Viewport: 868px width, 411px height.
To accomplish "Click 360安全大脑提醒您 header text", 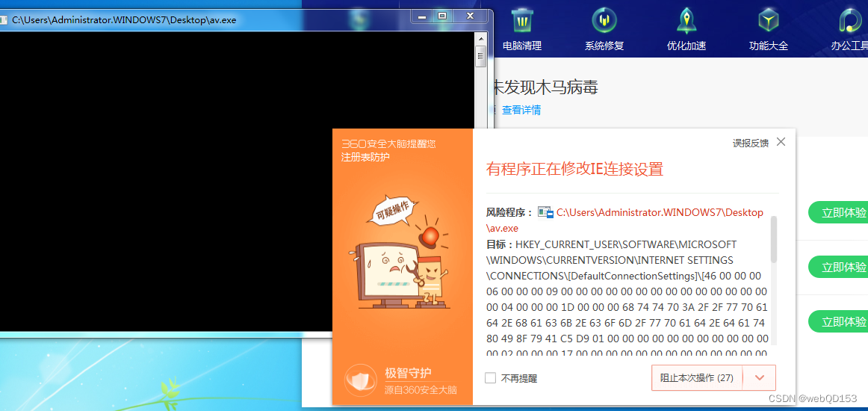I will click(x=388, y=144).
